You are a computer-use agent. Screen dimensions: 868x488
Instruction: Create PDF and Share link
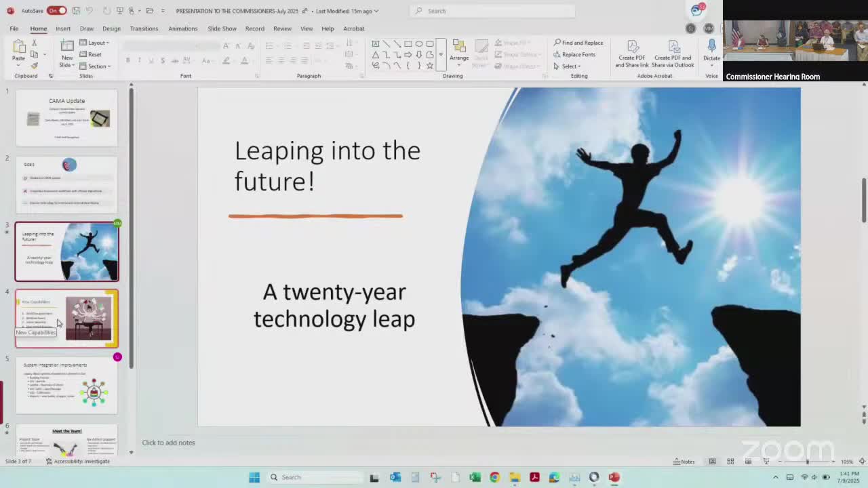tap(632, 53)
